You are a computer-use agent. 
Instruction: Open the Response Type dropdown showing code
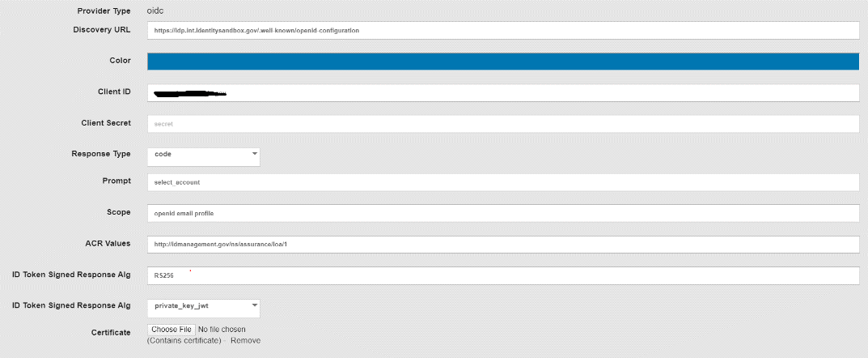click(x=203, y=154)
